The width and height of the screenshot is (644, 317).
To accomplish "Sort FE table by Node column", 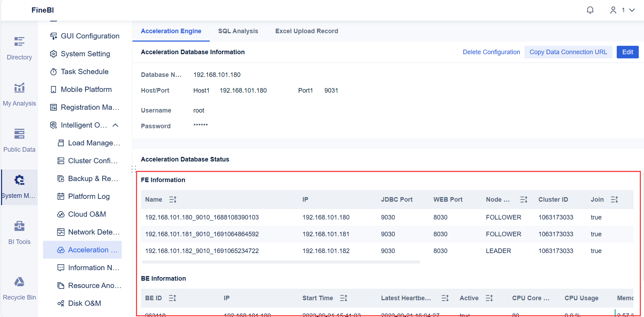I will [523, 199].
